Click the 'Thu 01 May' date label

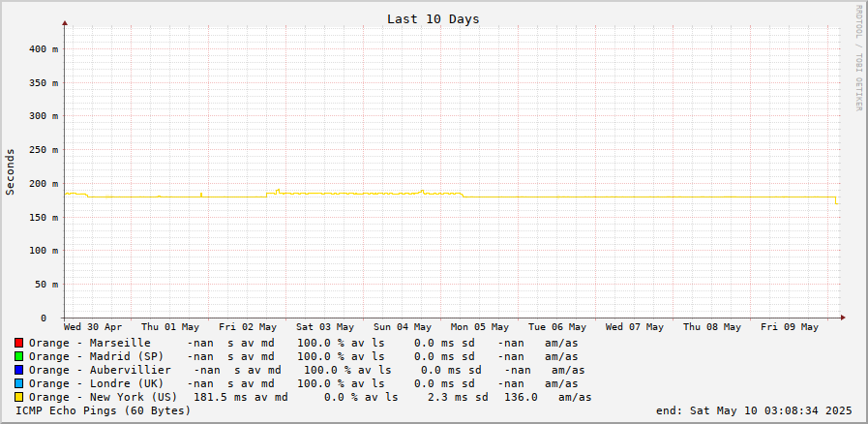coord(170,327)
